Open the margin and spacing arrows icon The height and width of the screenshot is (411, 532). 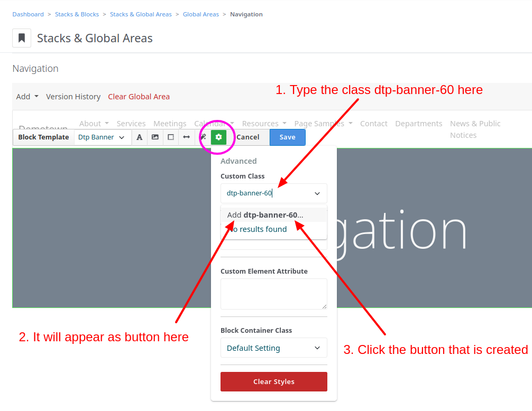pos(186,137)
